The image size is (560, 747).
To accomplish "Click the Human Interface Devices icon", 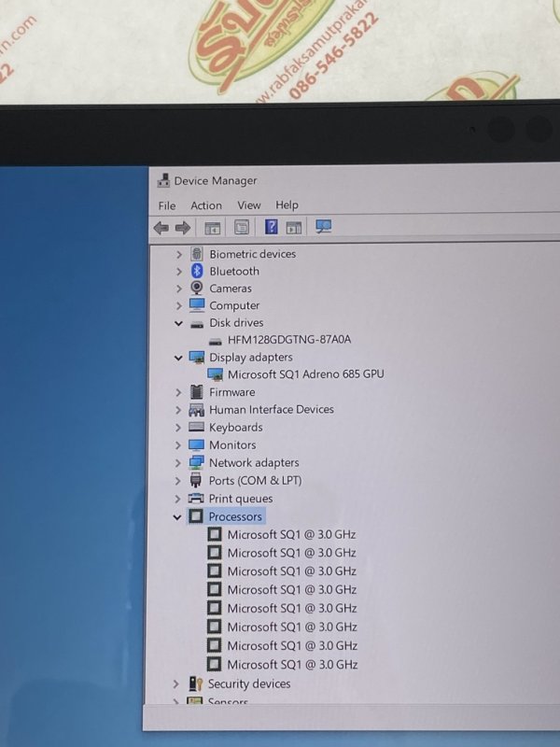I will pos(196,410).
